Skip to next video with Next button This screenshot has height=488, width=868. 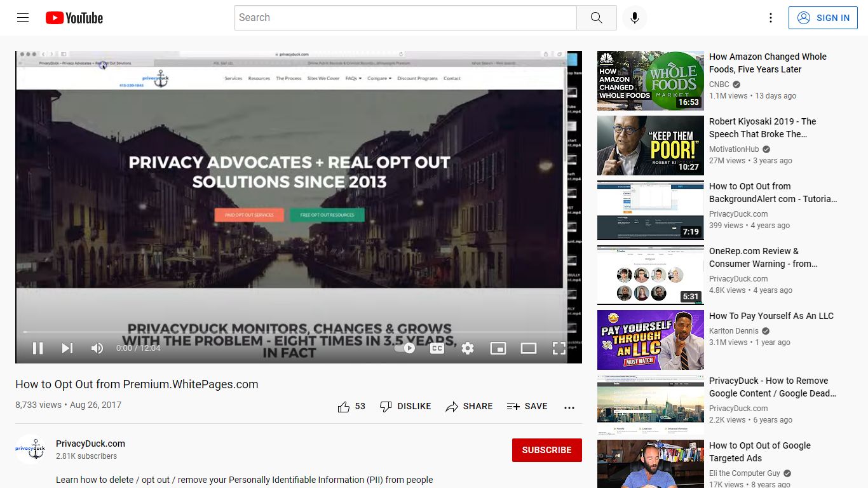(x=67, y=348)
